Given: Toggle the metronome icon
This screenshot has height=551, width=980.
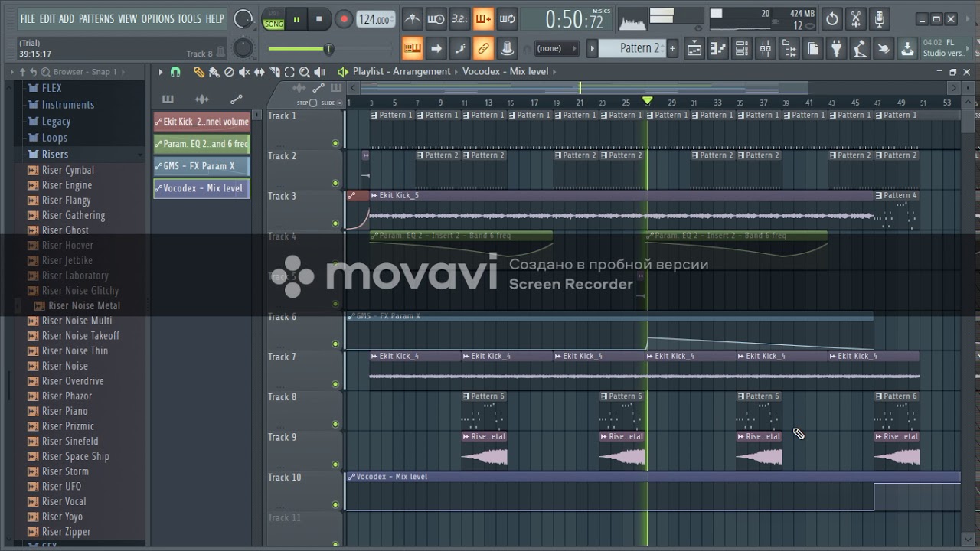Looking at the screenshot, I should (412, 19).
